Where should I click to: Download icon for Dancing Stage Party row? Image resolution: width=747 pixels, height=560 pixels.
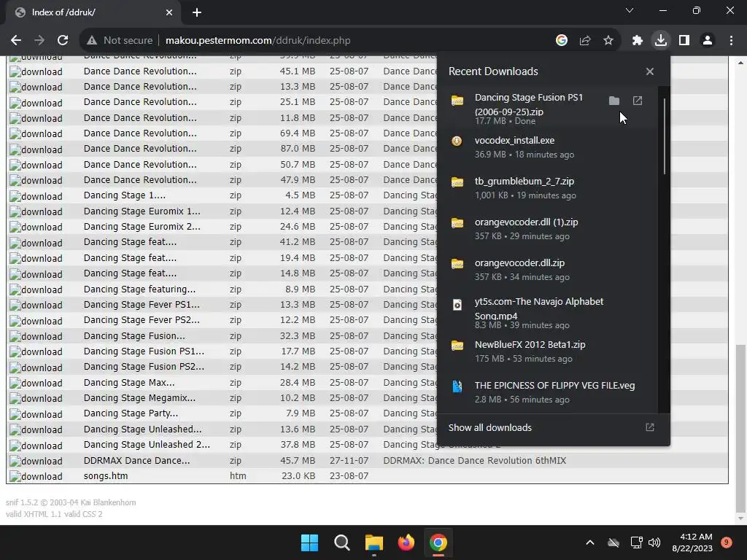pyautogui.click(x=36, y=414)
